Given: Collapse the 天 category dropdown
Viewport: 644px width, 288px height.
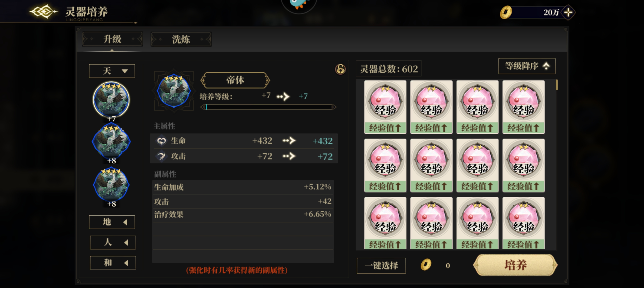Looking at the screenshot, I should point(112,71).
